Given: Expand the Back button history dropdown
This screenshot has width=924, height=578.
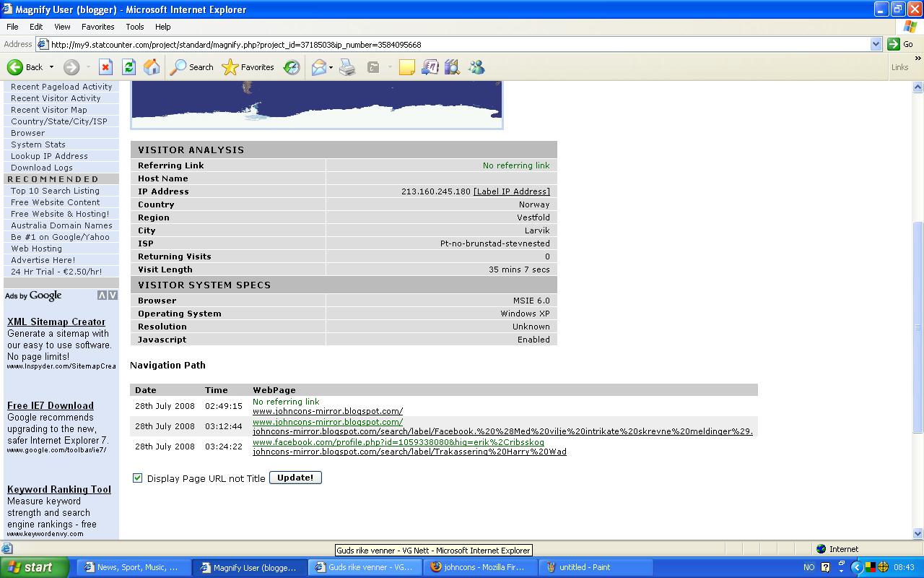Looking at the screenshot, I should [x=51, y=67].
